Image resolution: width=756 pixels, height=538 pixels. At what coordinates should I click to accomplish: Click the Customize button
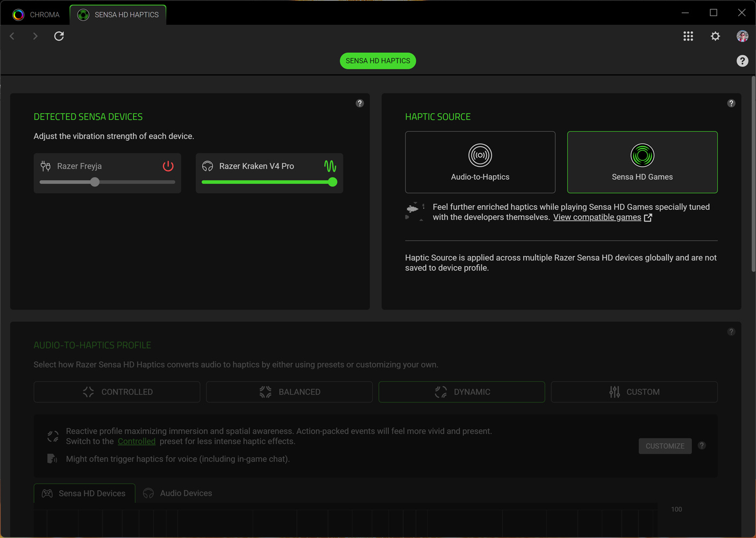665,446
